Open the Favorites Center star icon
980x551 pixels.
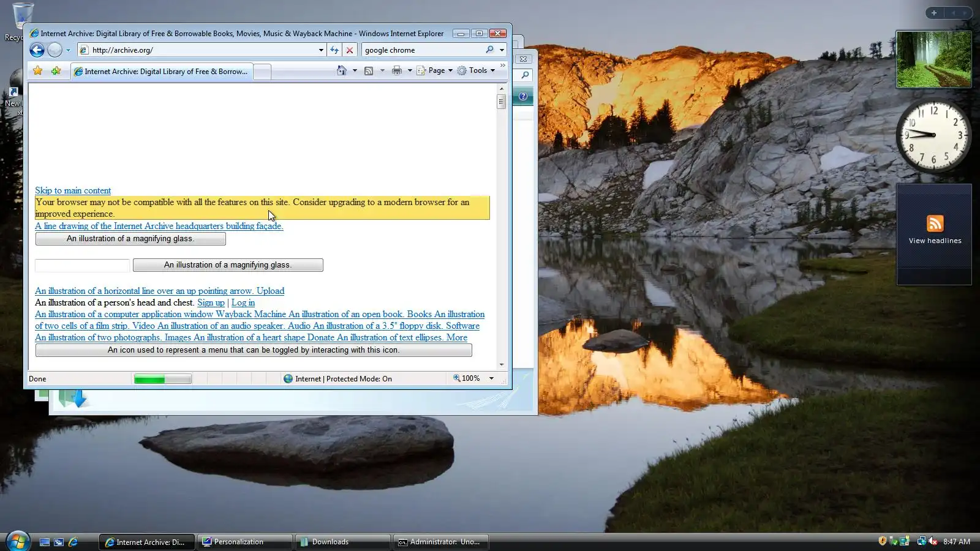coord(38,71)
